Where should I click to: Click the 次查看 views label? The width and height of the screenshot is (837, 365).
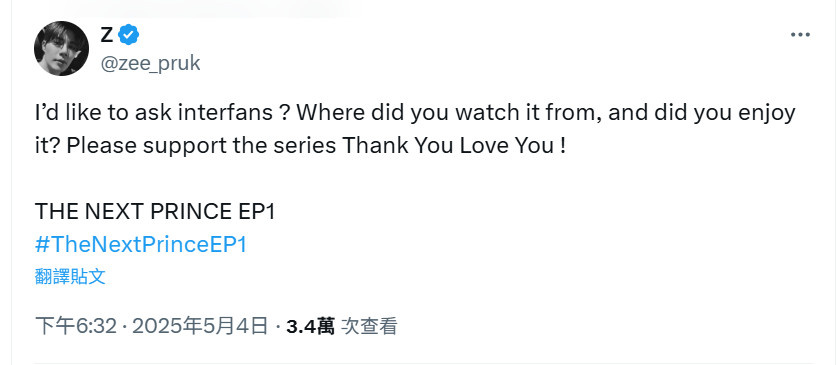pyautogui.click(x=369, y=326)
